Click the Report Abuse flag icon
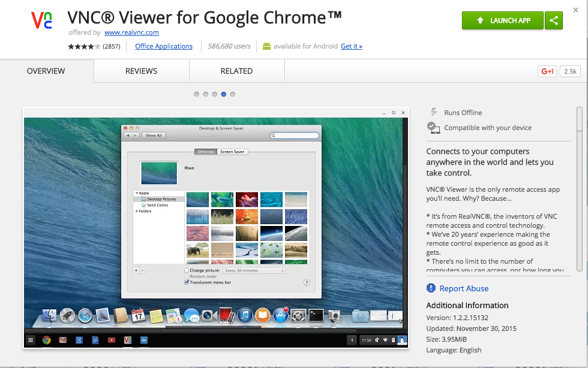The image size is (588, 368). click(x=431, y=288)
